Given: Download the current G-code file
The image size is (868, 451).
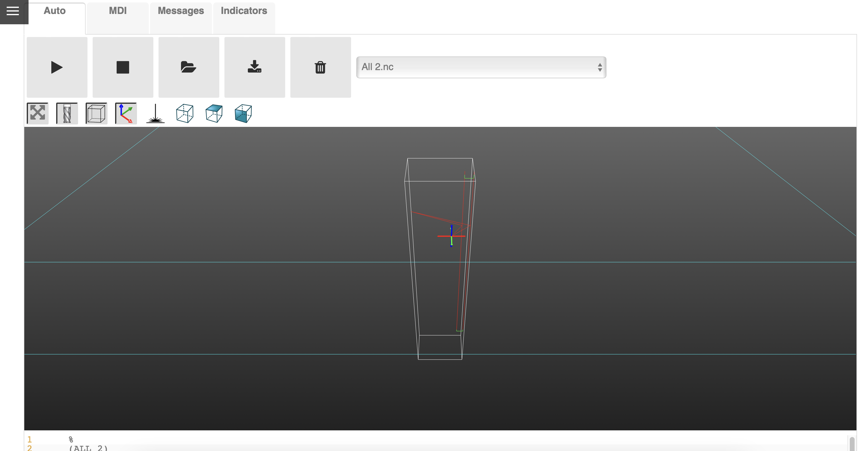Looking at the screenshot, I should [255, 67].
